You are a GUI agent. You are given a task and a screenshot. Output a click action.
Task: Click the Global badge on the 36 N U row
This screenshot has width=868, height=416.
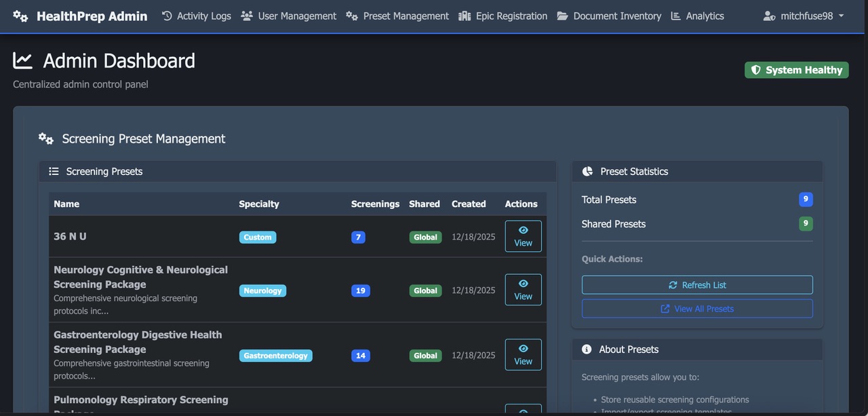click(x=425, y=237)
